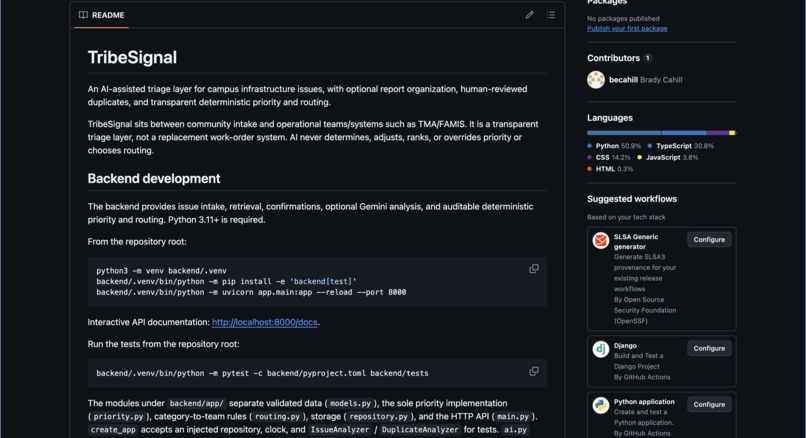Click the Backend development heading
806x438 pixels.
pos(154,178)
